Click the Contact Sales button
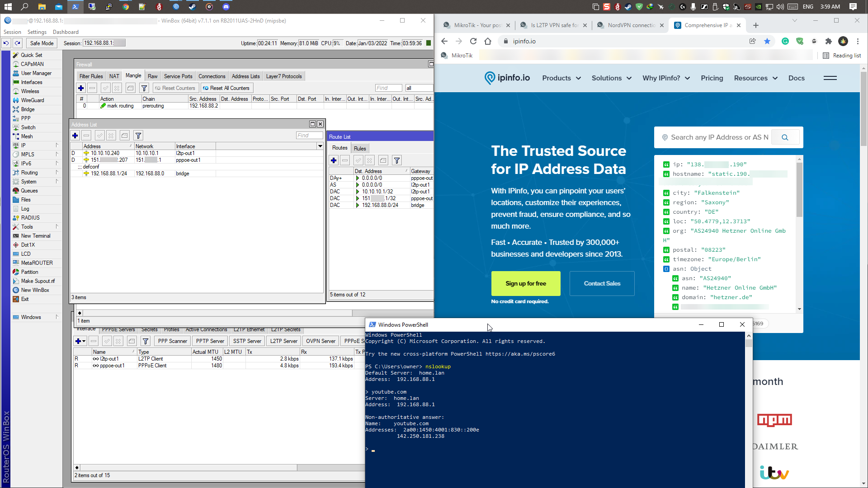Screen dimensions: 868x488 (x=602, y=284)
